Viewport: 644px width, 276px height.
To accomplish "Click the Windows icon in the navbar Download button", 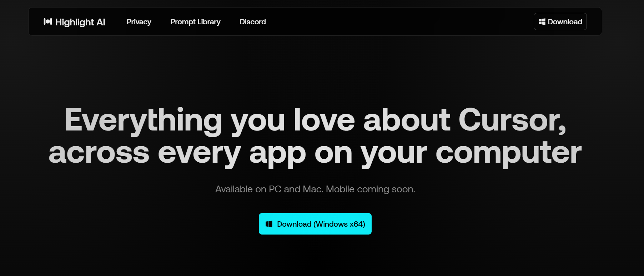I will pos(542,22).
